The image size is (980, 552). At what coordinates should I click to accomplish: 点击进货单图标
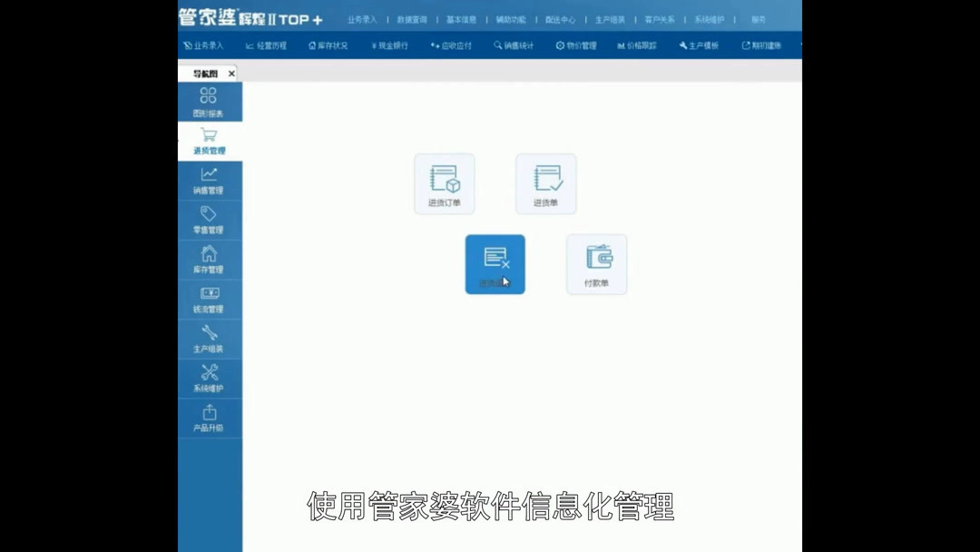pos(545,182)
